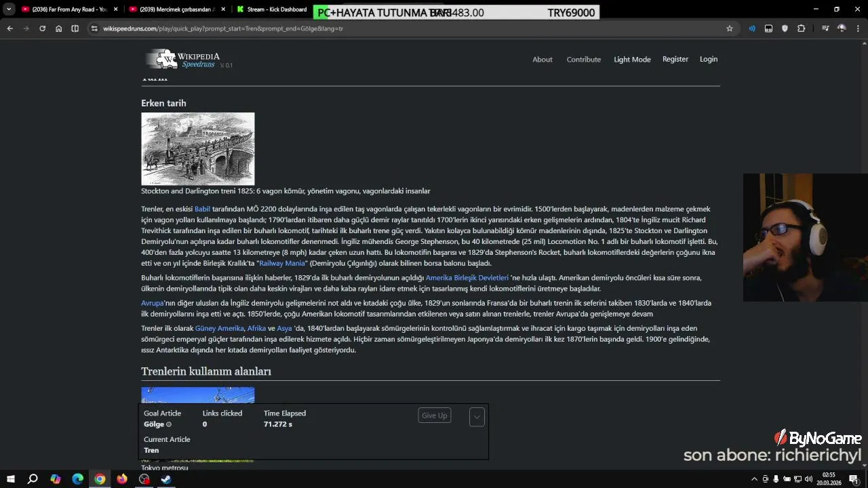
Task: Click the Trenlerin kullanım alanları heading
Action: click(206, 371)
